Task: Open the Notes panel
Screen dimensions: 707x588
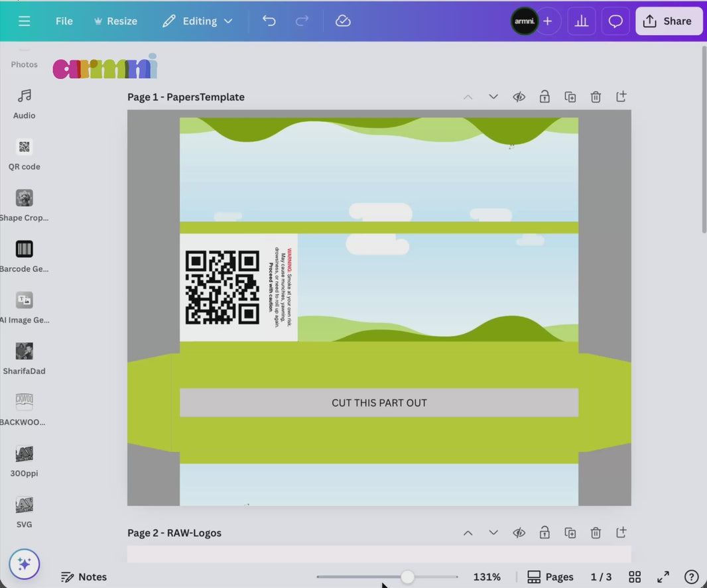Action: (x=84, y=577)
